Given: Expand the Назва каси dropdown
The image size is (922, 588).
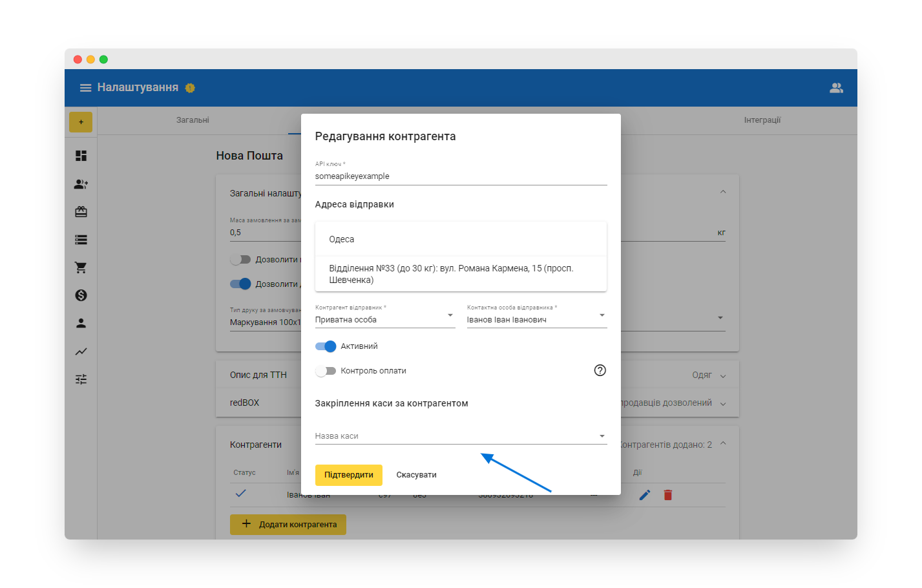Looking at the screenshot, I should (460, 436).
